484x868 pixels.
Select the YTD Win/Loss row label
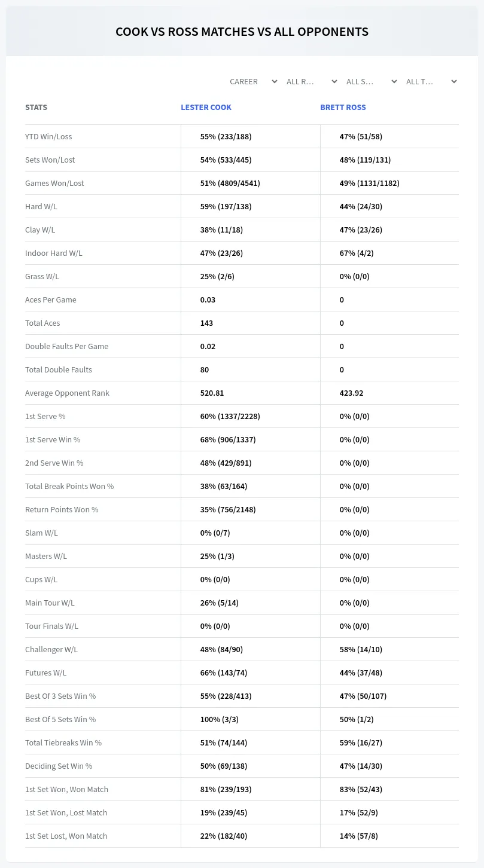pos(48,136)
